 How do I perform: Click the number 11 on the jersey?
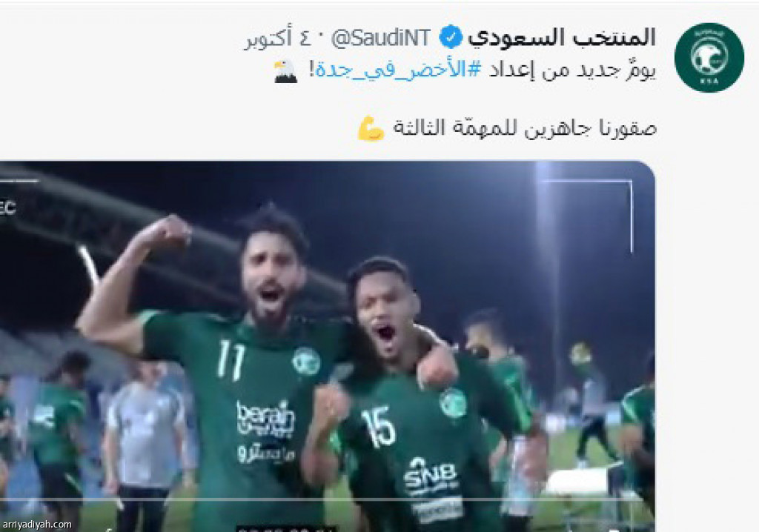tap(231, 359)
